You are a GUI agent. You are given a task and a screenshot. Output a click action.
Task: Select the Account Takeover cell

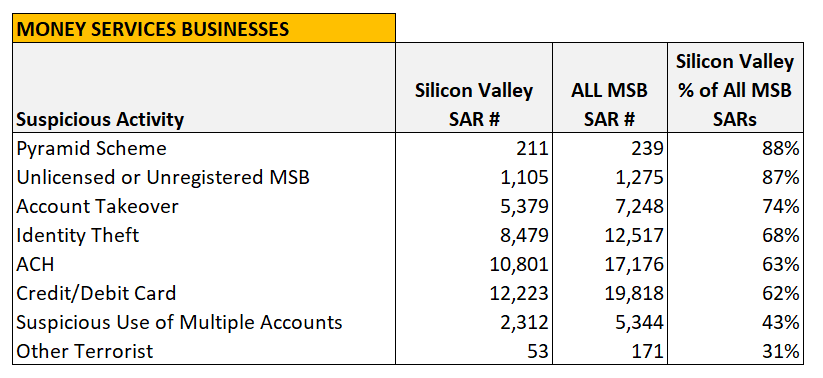tap(204, 206)
